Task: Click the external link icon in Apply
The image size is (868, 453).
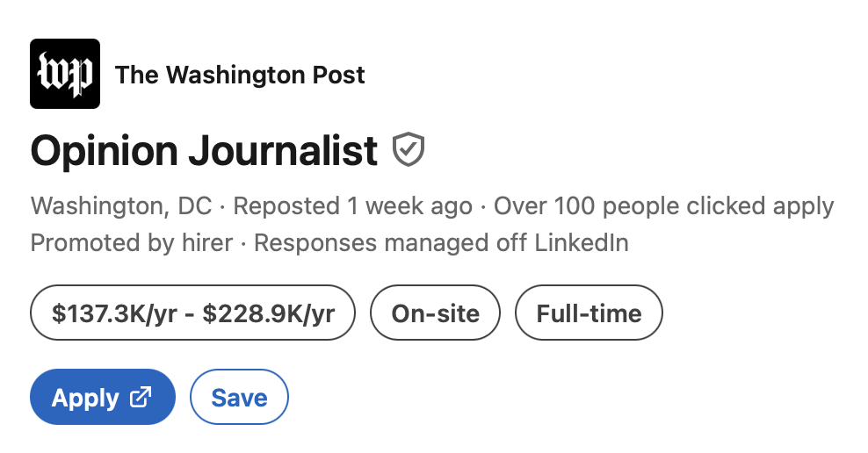Action: tap(141, 397)
